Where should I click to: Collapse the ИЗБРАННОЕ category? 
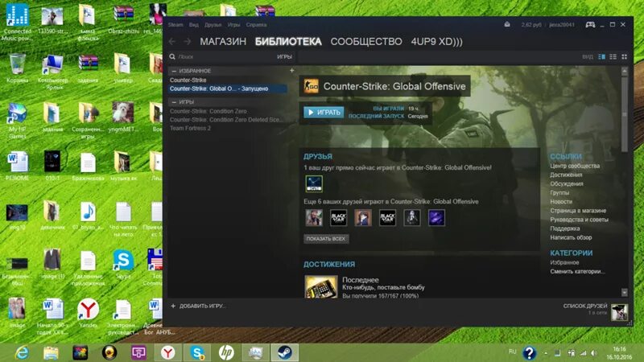coord(174,71)
